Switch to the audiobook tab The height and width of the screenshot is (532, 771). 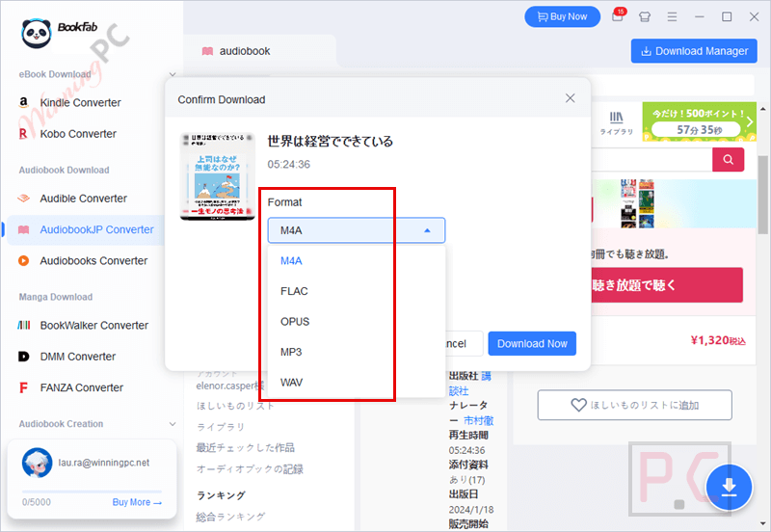pyautogui.click(x=260, y=51)
